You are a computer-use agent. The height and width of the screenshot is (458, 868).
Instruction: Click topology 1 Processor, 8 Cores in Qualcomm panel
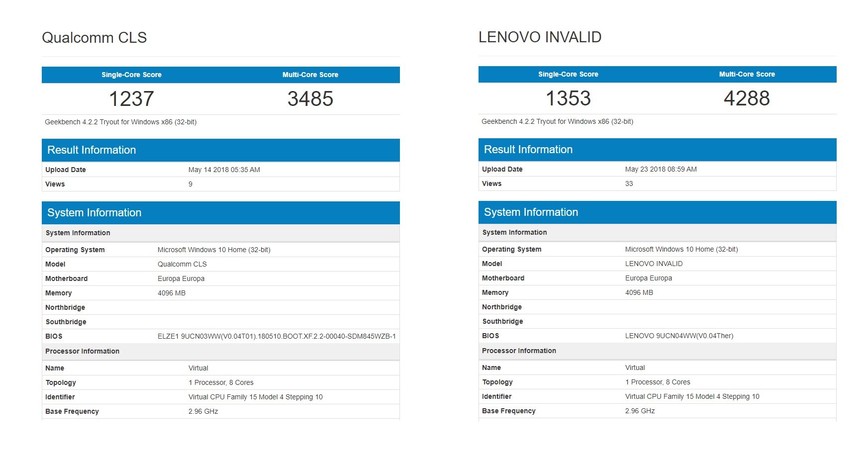pyautogui.click(x=221, y=382)
